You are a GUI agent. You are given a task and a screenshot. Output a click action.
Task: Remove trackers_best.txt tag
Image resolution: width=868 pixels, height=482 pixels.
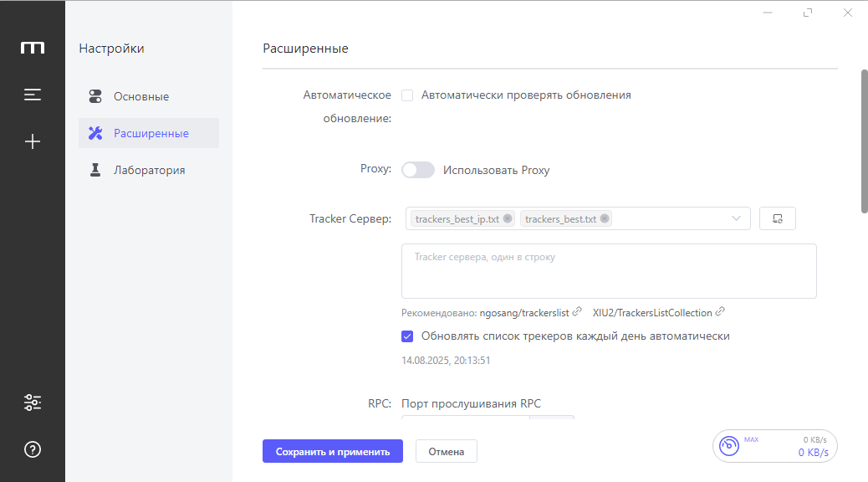[x=605, y=218]
